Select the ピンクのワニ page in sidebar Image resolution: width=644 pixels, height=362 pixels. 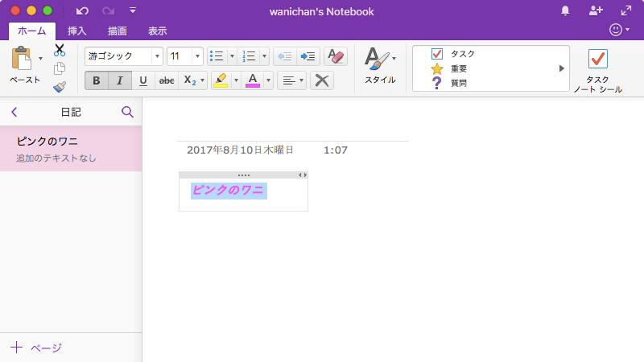coord(71,149)
